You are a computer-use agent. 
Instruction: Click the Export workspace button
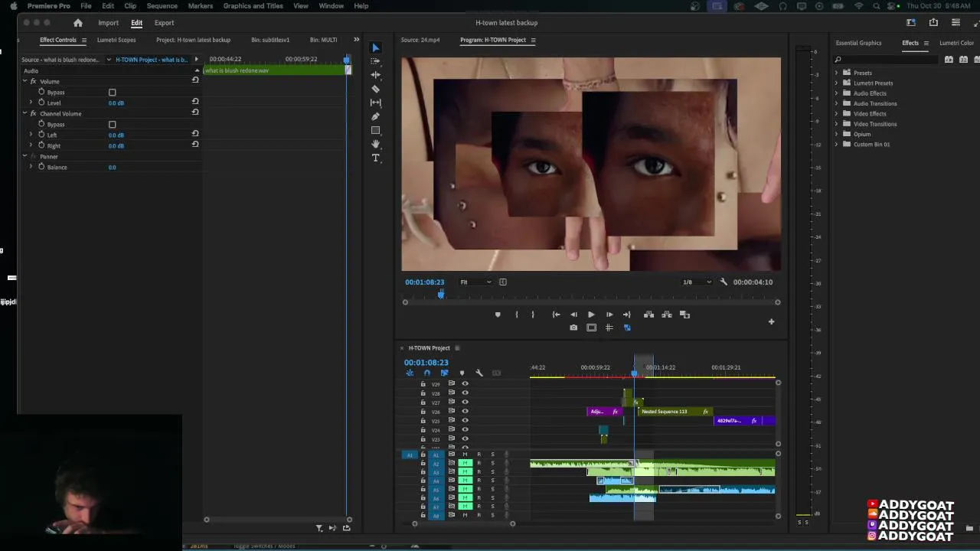point(164,23)
